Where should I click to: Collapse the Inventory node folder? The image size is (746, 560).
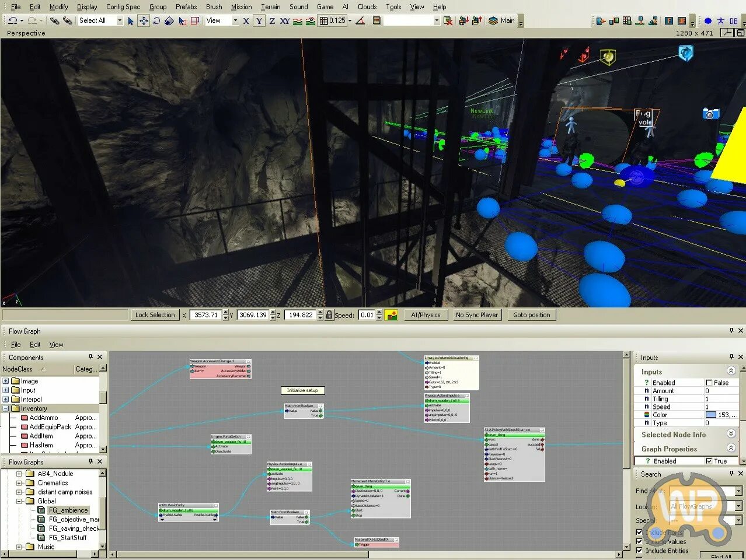click(x=6, y=408)
